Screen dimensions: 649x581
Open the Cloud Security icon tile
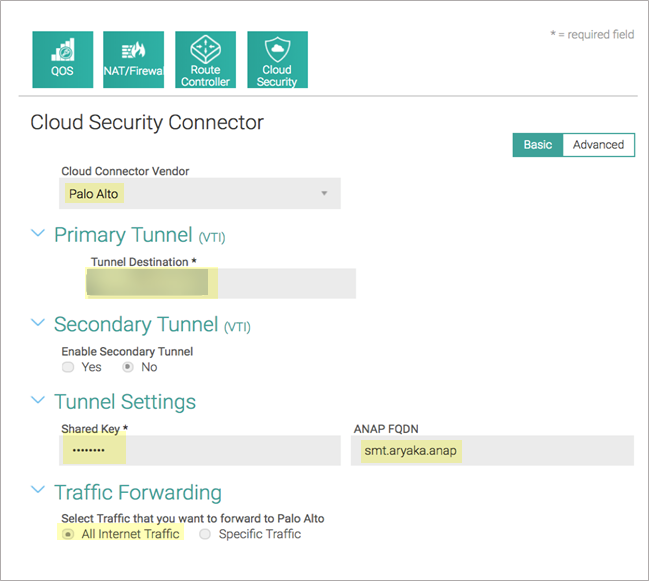pyautogui.click(x=277, y=59)
